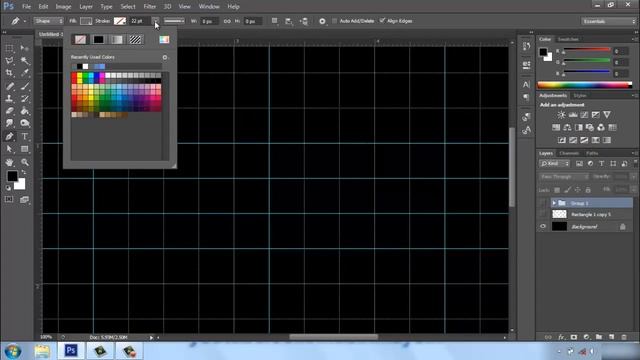Open the Filter menu
This screenshot has width=640, height=360.
149,7
